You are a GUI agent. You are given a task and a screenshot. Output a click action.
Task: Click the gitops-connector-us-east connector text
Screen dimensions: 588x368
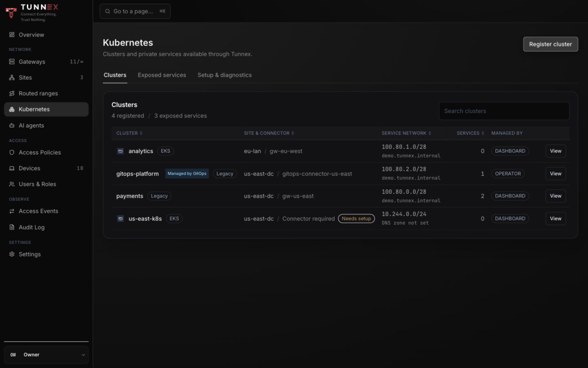coord(317,174)
